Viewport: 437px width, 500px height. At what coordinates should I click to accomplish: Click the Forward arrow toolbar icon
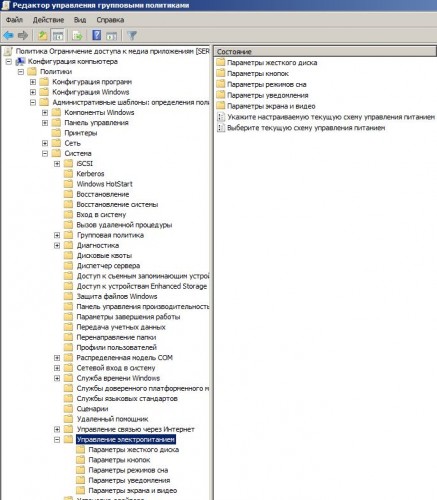point(23,35)
